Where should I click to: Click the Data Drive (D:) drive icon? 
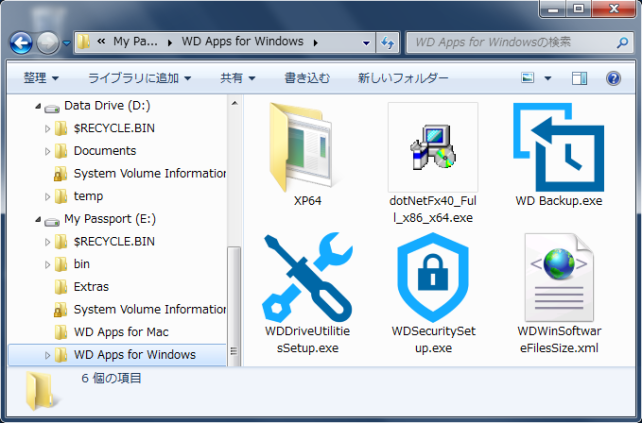coord(52,108)
